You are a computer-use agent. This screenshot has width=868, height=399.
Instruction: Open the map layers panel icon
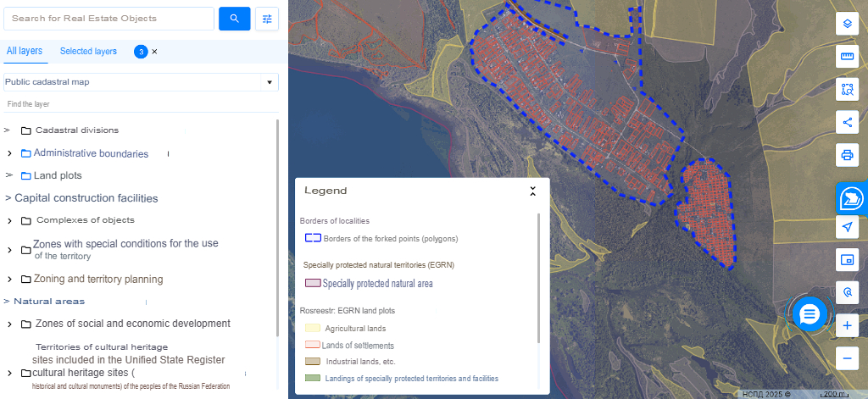tap(847, 23)
